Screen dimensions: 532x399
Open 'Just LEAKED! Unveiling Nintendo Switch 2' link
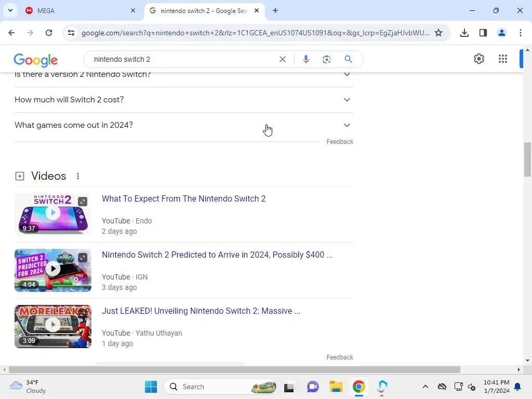pos(201,311)
